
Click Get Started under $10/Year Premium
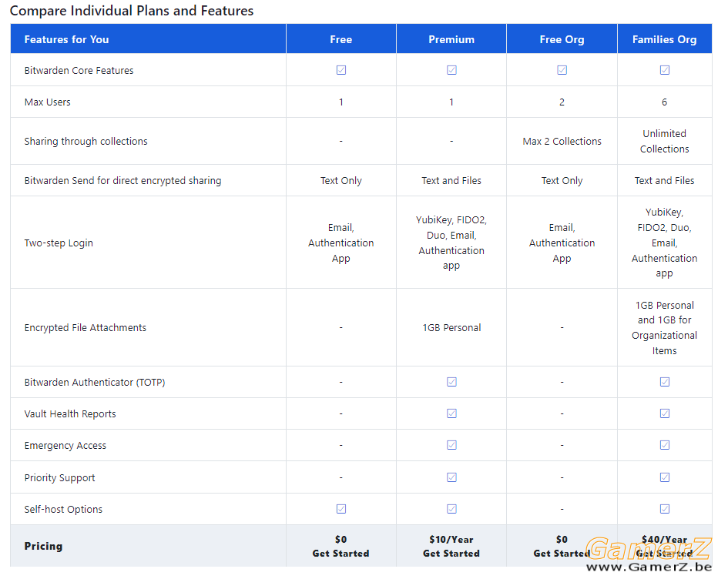(x=451, y=554)
